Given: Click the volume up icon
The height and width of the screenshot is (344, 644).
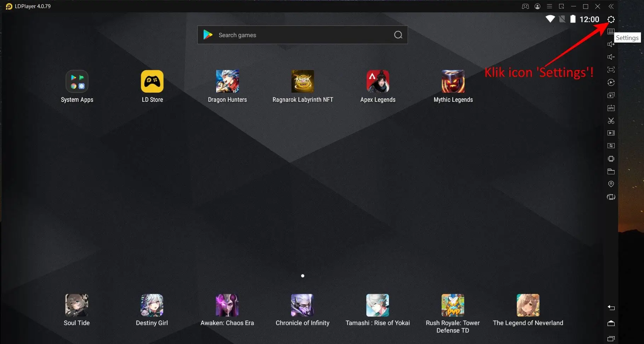Looking at the screenshot, I should (611, 44).
